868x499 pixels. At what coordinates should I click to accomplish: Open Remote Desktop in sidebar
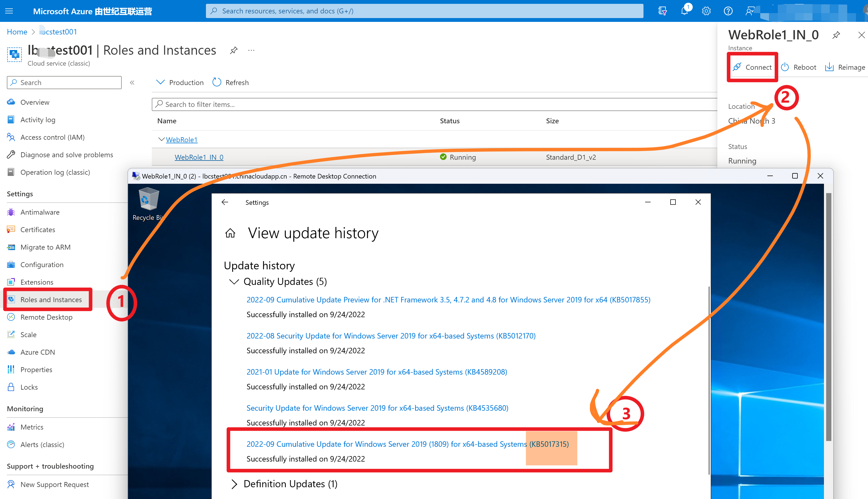(x=46, y=317)
